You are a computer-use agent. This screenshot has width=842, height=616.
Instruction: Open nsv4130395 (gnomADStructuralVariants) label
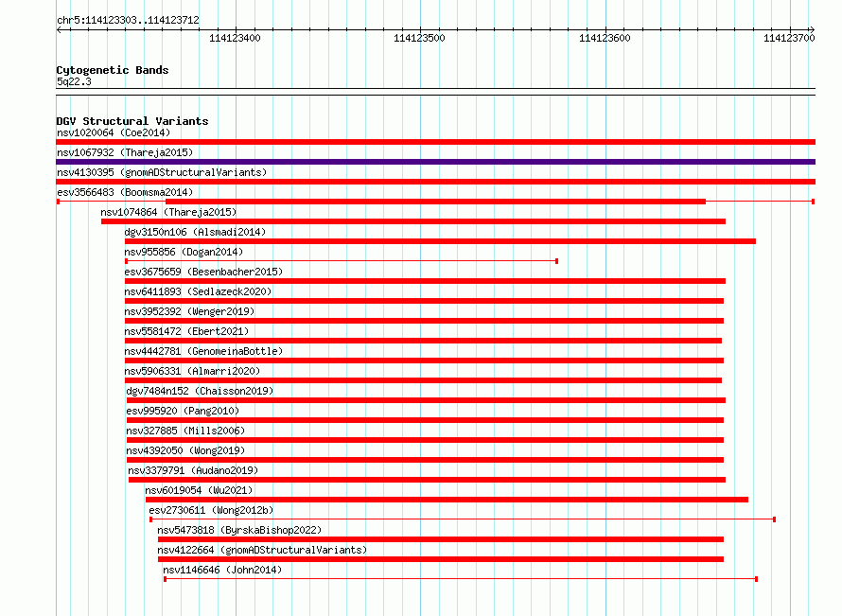[x=162, y=172]
